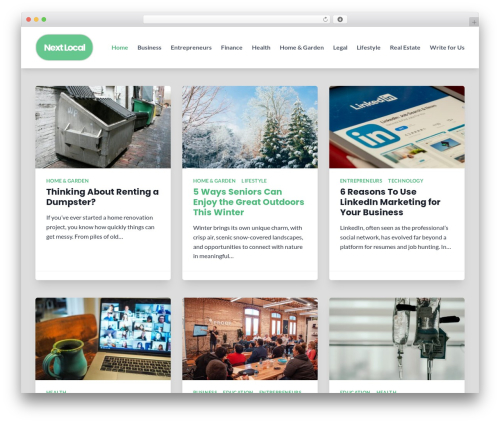This screenshot has width=500, height=423.
Task: Open the Business menu item
Action: pyautogui.click(x=149, y=48)
